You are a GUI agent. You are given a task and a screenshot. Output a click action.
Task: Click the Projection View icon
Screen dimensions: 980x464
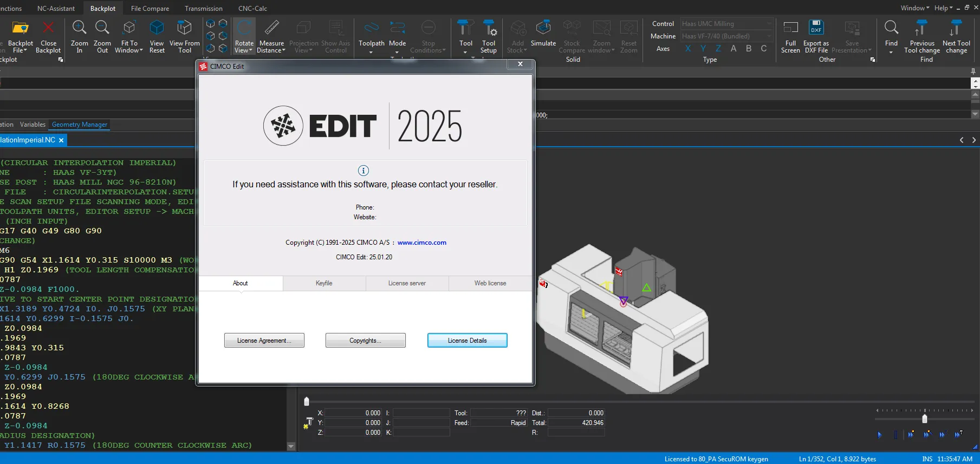(303, 28)
